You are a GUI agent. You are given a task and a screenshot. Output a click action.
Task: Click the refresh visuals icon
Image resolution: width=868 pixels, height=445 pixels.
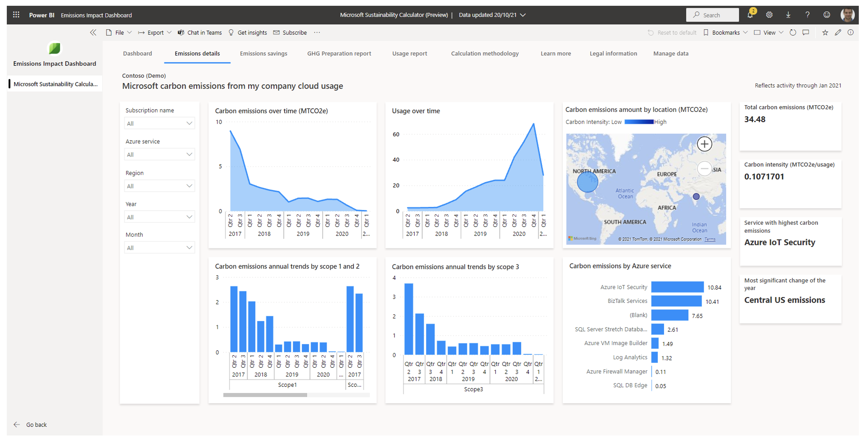pos(793,32)
